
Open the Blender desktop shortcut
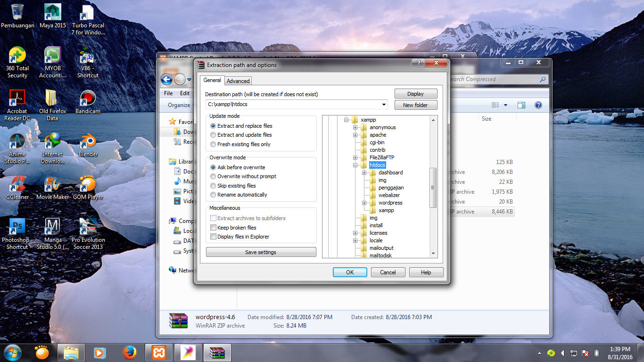point(88,145)
